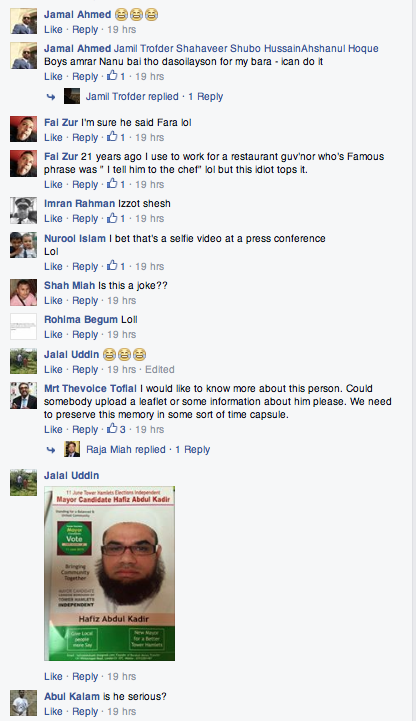The width and height of the screenshot is (416, 721).
Task: Open the Hafiz Abdul Kadir leaflet image
Action: [x=109, y=573]
